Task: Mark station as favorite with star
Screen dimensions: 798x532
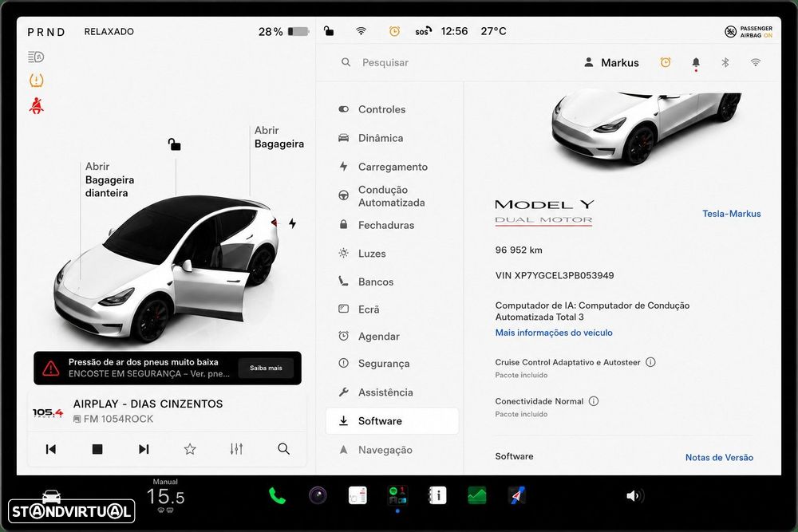Action: click(x=190, y=449)
